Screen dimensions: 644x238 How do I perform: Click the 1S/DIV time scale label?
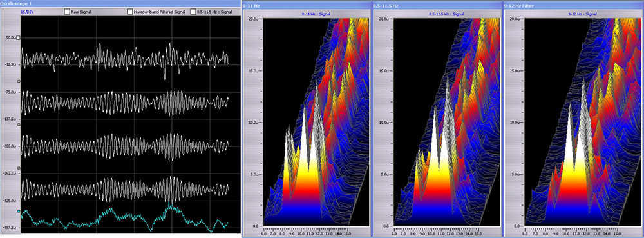(26, 12)
